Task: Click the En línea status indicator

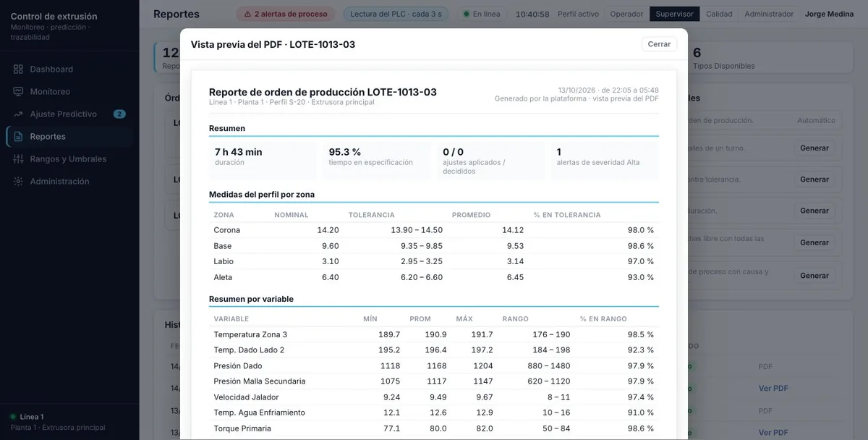Action: click(482, 14)
